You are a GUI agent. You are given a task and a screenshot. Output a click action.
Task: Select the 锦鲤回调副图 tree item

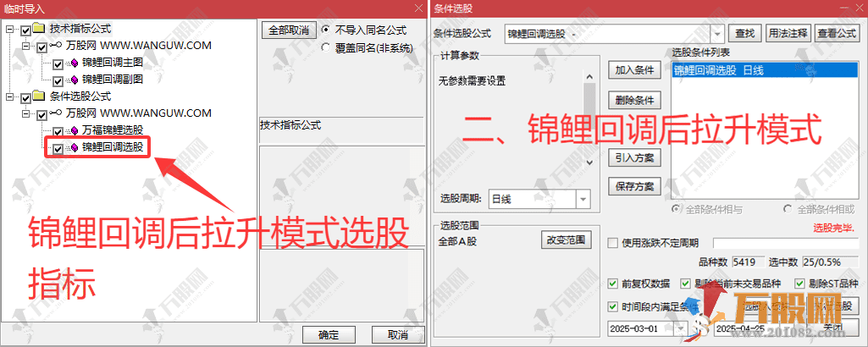click(113, 80)
